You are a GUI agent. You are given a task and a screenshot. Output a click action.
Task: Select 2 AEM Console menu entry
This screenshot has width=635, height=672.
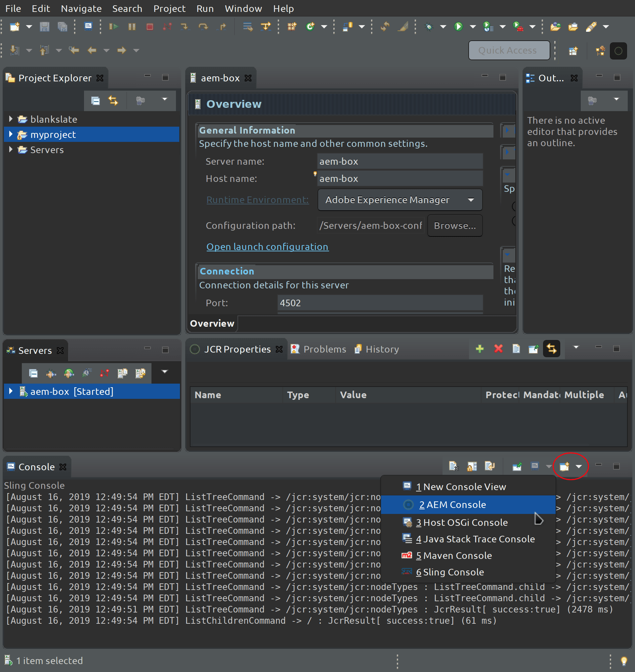point(468,504)
